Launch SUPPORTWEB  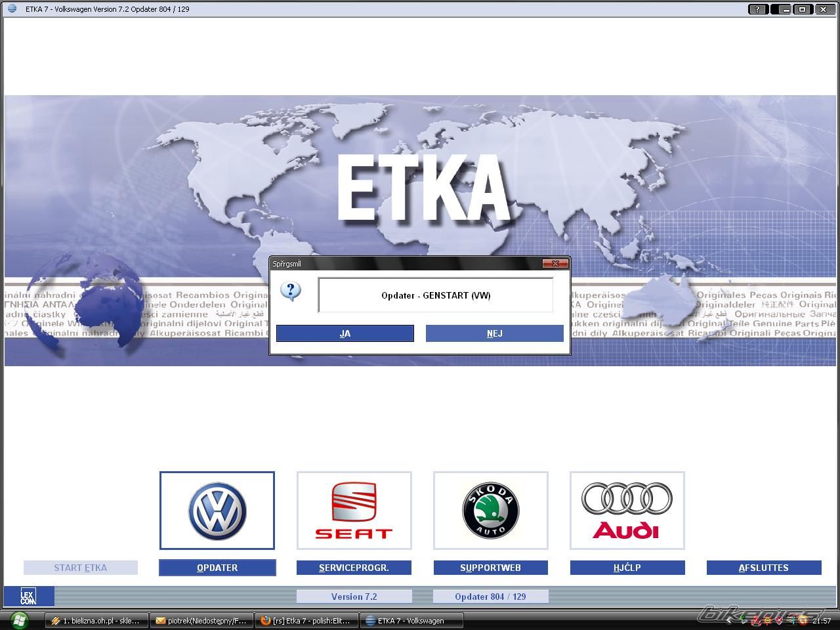[x=490, y=568]
